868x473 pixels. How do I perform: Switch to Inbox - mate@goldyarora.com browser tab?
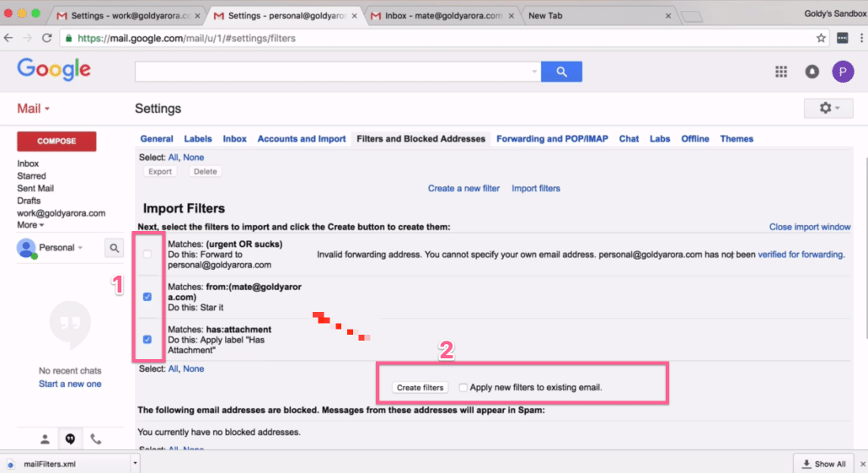point(443,15)
